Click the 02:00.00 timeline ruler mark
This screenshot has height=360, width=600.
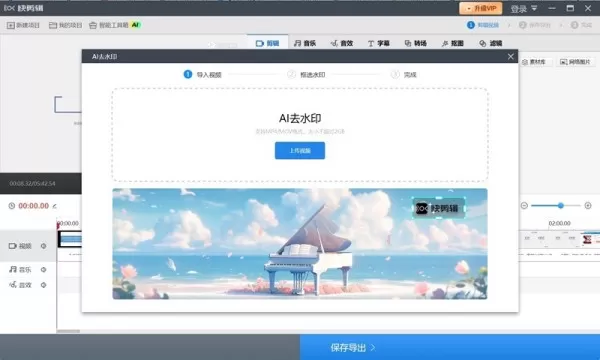coord(559,223)
